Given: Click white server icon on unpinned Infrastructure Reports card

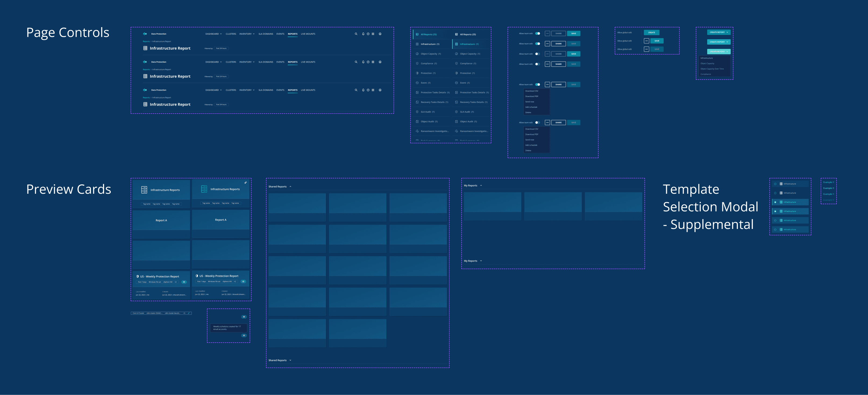Looking at the screenshot, I should (x=144, y=190).
